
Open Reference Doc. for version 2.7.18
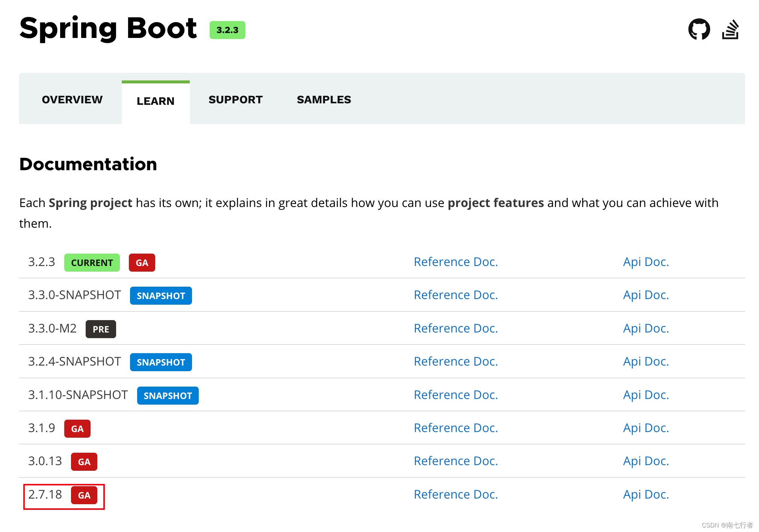(456, 494)
